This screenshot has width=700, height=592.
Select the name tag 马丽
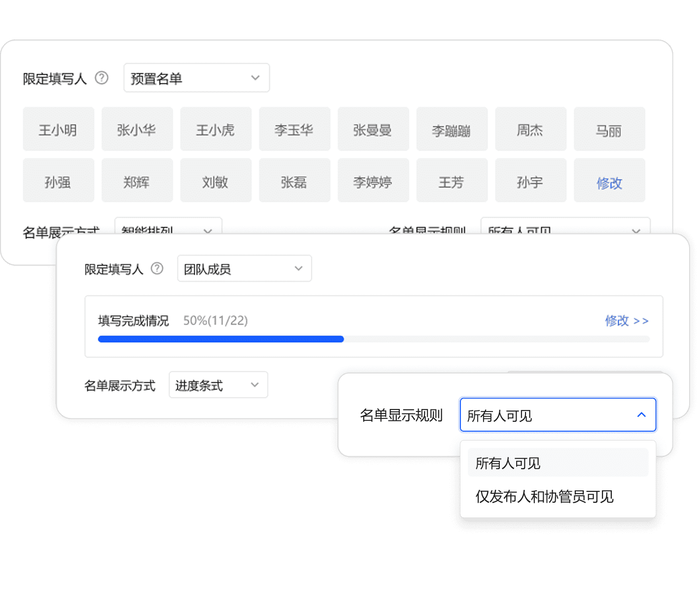tap(609, 130)
